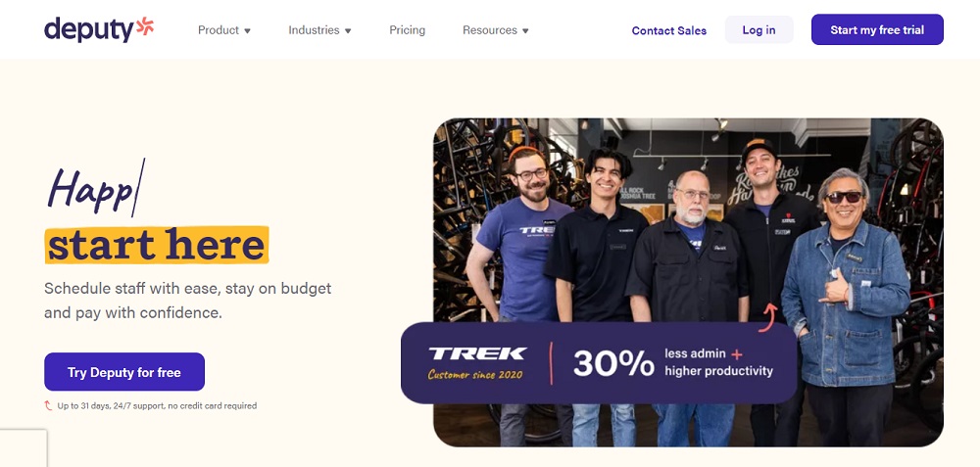Screen dimensions: 980x467
Task: Click the TREK logo on the purple banner
Action: click(477, 354)
